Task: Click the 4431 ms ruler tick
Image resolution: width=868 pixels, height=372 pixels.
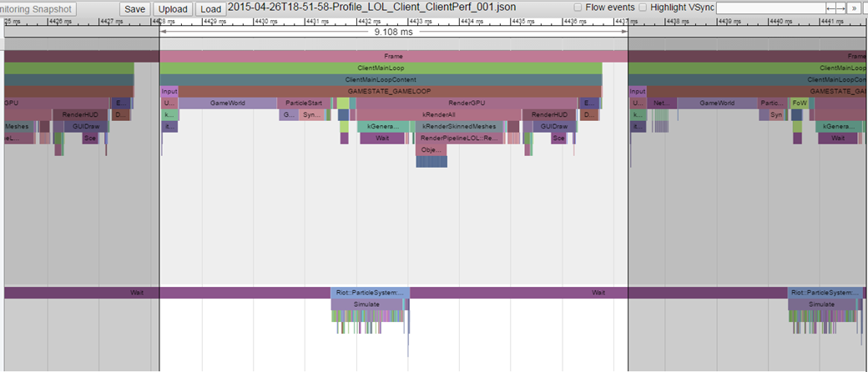Action: click(x=316, y=21)
